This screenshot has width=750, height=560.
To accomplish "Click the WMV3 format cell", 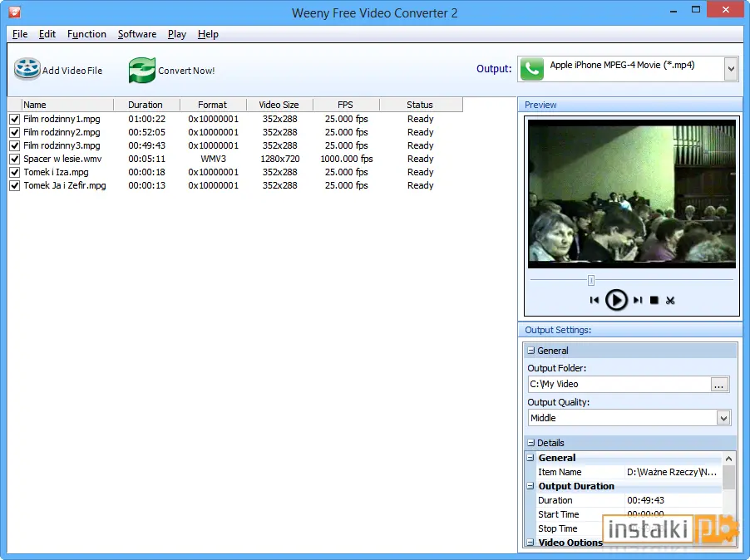I will point(214,160).
